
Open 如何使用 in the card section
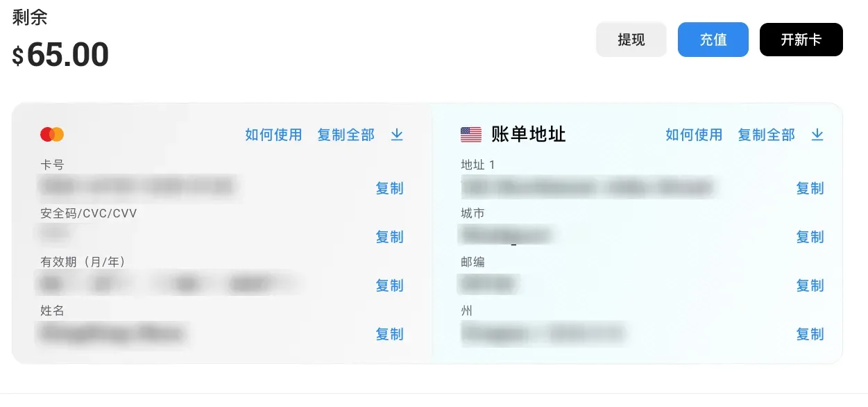click(x=272, y=135)
